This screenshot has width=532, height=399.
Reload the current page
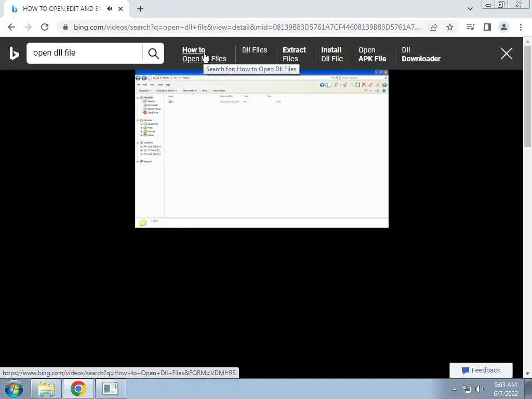(45, 27)
